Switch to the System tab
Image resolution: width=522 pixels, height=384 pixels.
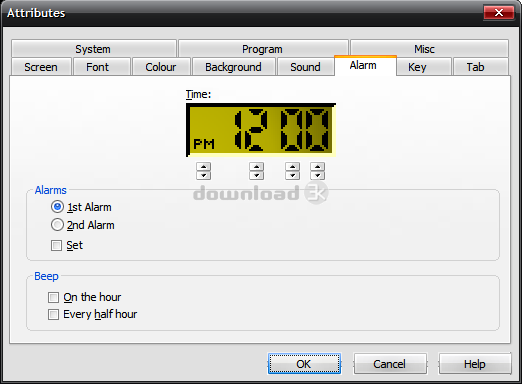click(x=93, y=49)
